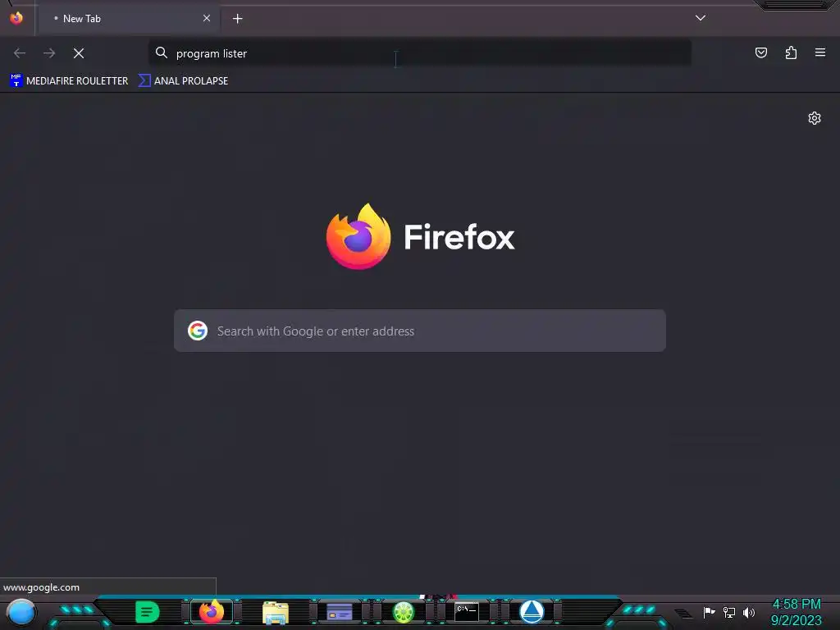
Task: Open the network tray icon
Action: click(729, 612)
